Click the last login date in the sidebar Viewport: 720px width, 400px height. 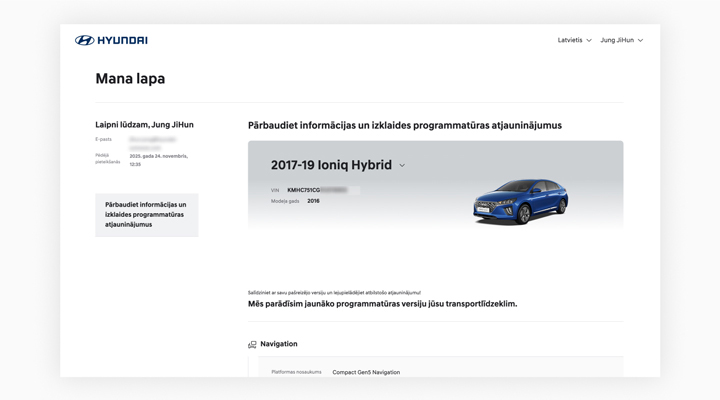tap(158, 159)
